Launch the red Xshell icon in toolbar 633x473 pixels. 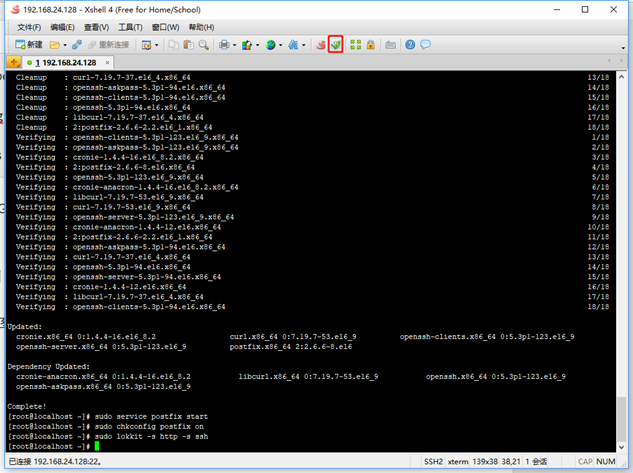pos(321,45)
